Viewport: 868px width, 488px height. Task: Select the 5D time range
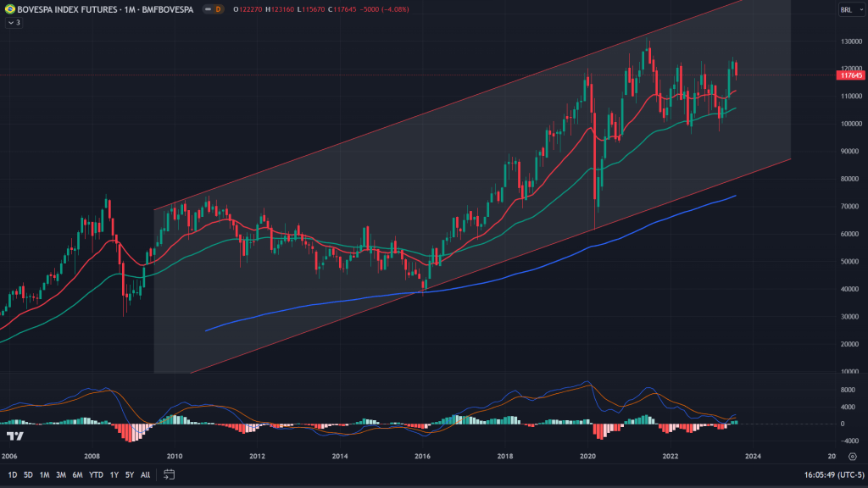(28, 474)
